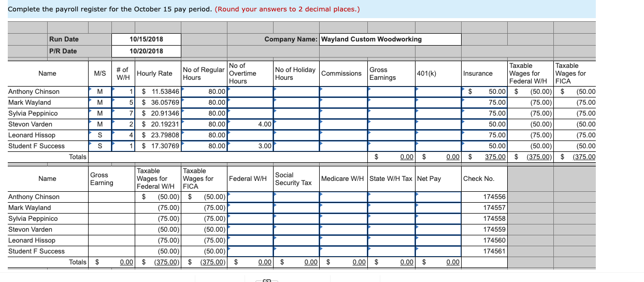Image resolution: width=644 pixels, height=282 pixels.
Task: Click Mark Wayland's 401(k) field
Action: pos(438,103)
